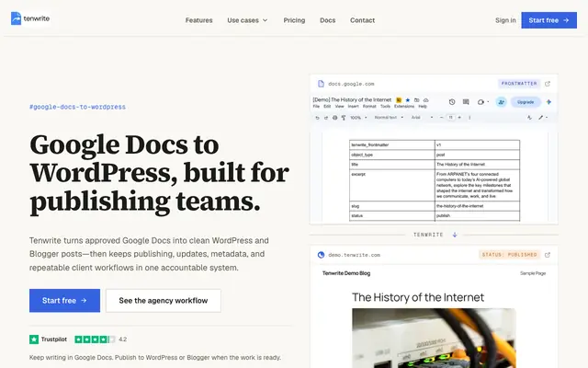Click the Sign in link
The height and width of the screenshot is (368, 588).
pyautogui.click(x=505, y=20)
